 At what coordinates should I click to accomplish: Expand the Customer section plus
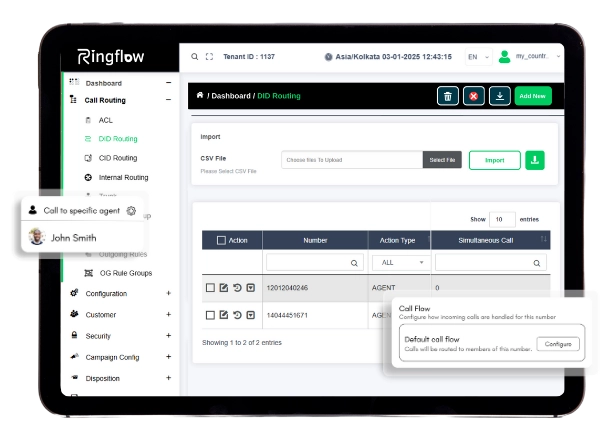pos(168,314)
